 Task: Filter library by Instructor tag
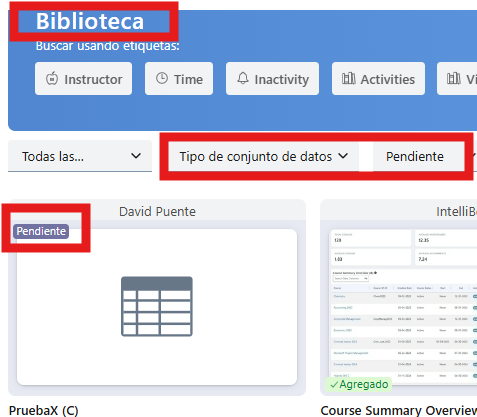point(83,79)
